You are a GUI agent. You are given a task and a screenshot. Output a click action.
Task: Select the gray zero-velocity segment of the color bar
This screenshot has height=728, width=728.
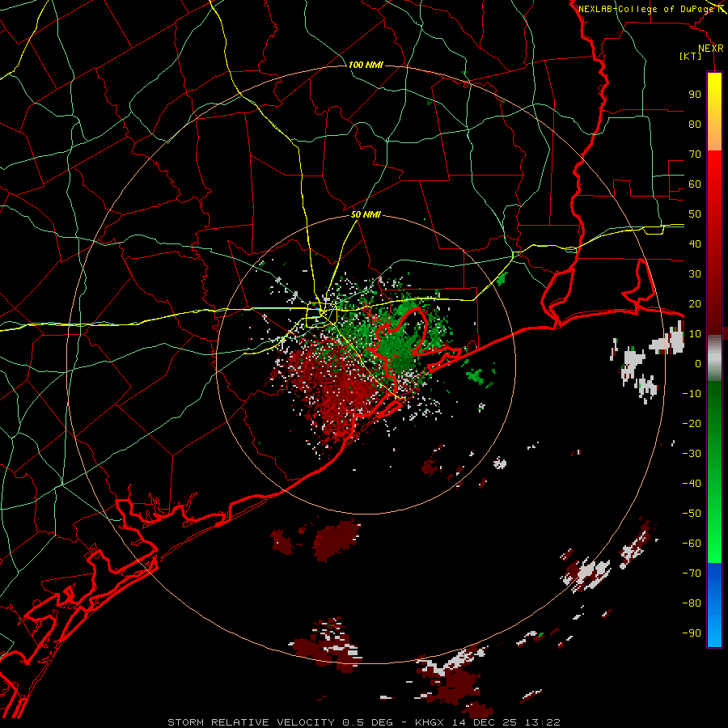(714, 358)
